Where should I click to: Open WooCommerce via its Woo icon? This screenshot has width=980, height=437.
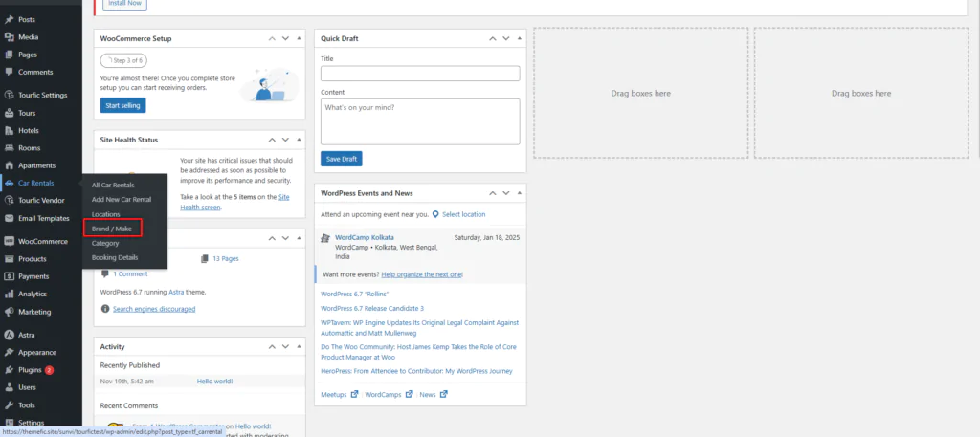(9, 242)
